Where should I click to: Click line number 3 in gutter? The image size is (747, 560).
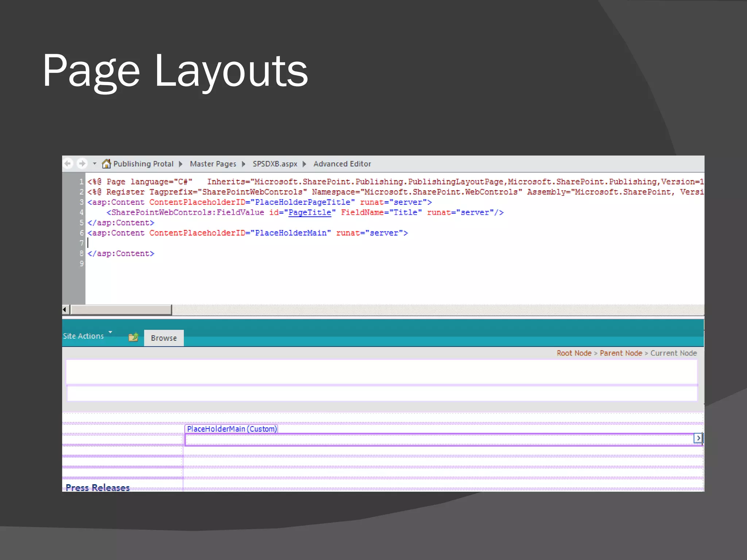tap(81, 202)
